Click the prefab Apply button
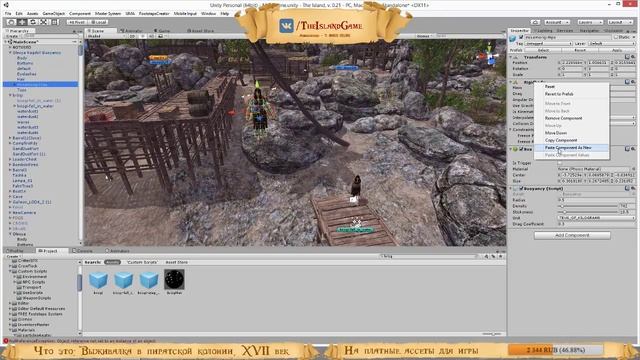 (617, 50)
